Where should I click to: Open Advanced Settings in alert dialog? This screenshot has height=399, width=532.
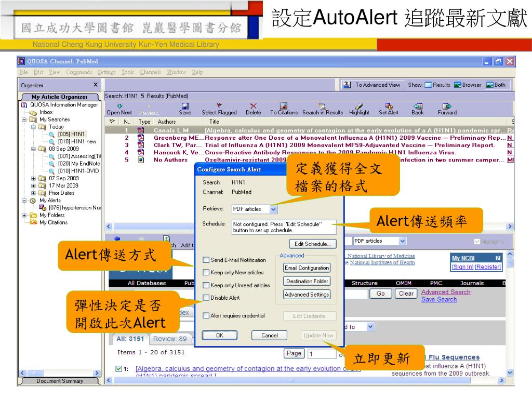pyautogui.click(x=307, y=295)
